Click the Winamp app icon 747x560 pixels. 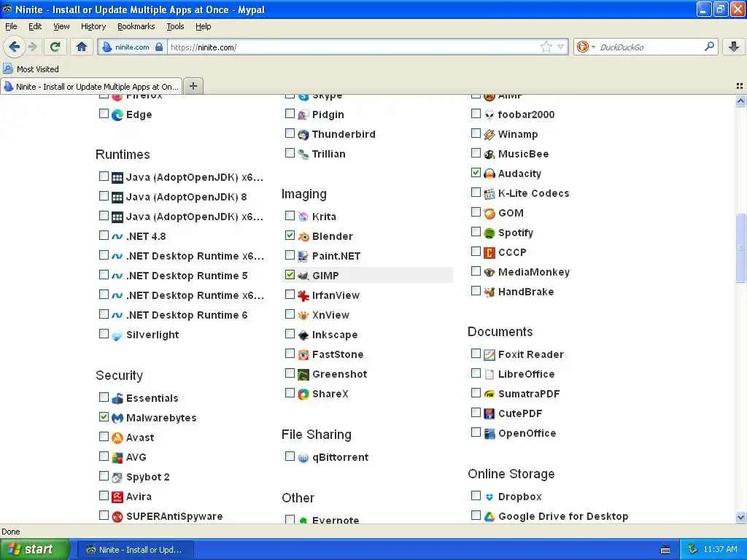489,135
